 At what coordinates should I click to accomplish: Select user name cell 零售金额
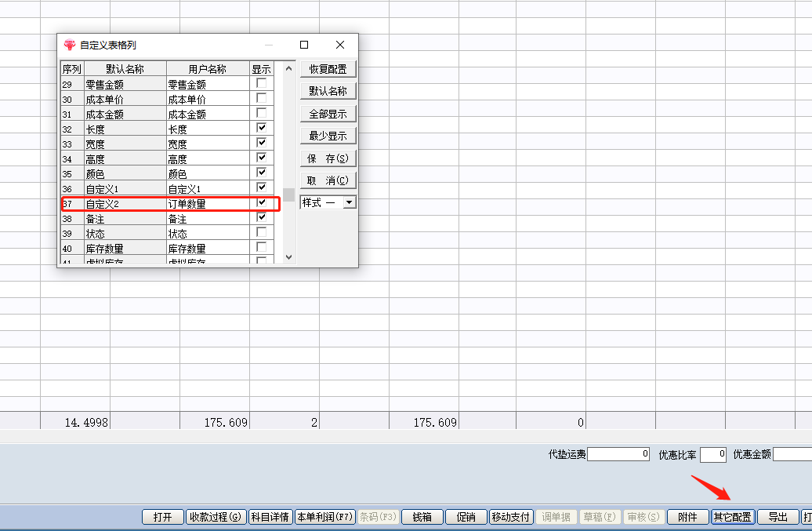pyautogui.click(x=208, y=85)
